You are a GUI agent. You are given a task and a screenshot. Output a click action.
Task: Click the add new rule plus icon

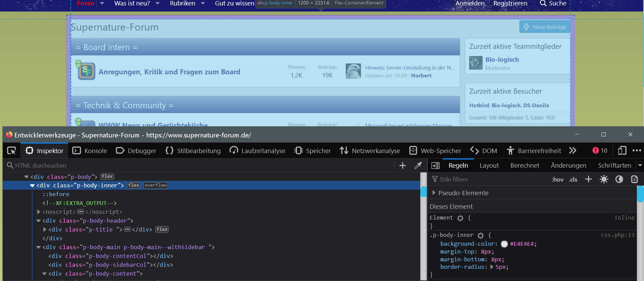588,179
